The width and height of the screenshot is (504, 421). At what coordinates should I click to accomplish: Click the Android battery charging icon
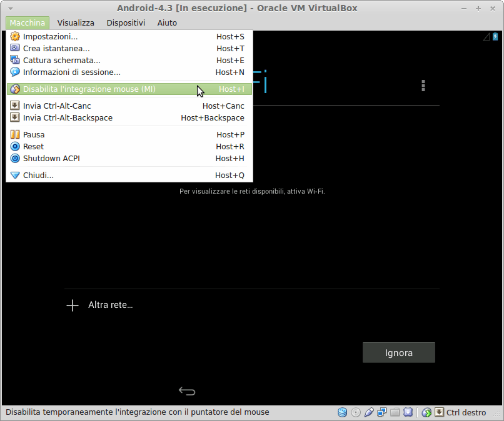pyautogui.click(x=495, y=37)
